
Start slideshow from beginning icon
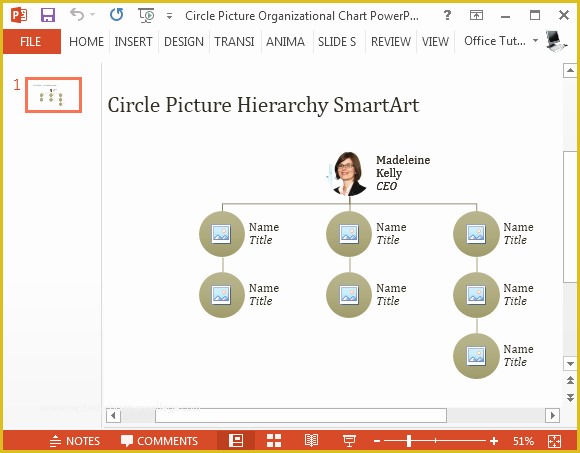[x=146, y=16]
